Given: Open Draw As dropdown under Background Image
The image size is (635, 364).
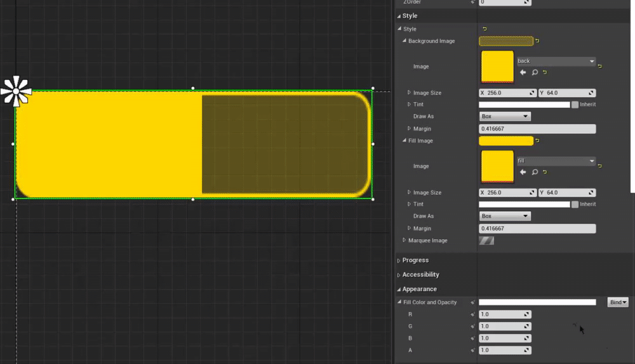Looking at the screenshot, I should coord(505,117).
